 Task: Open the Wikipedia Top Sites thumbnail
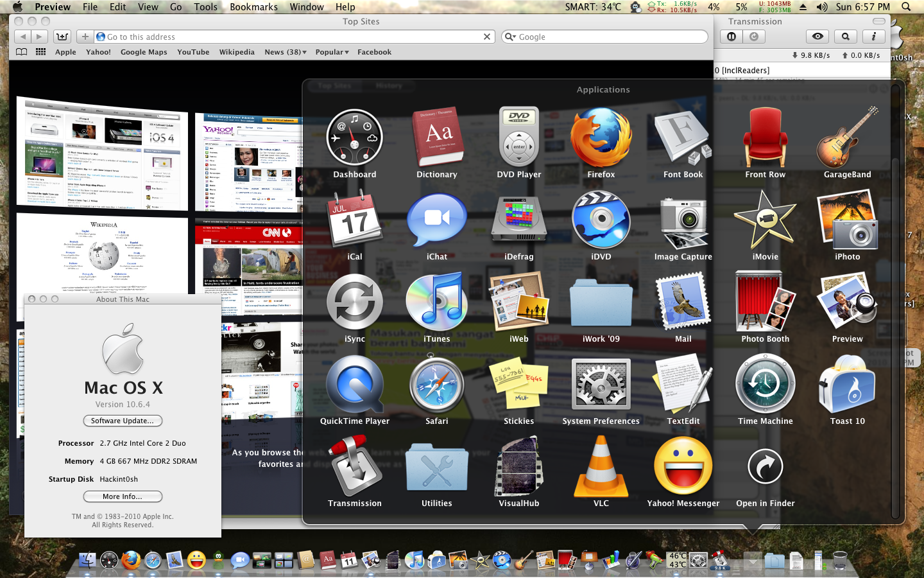(x=103, y=254)
